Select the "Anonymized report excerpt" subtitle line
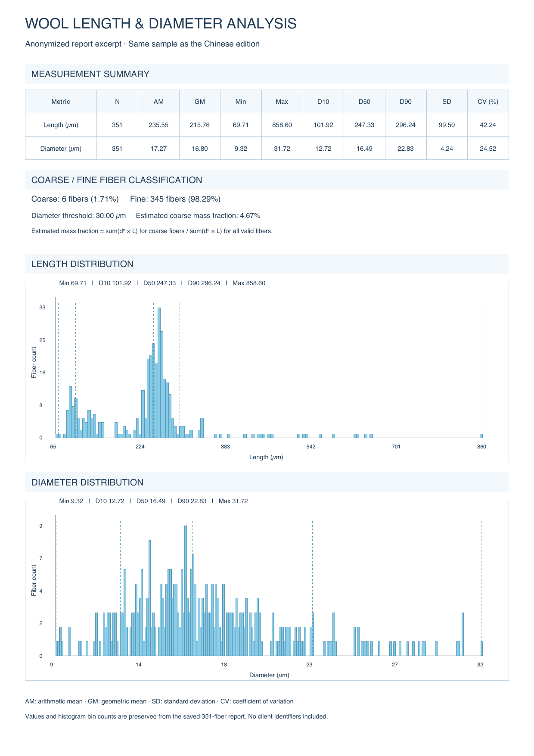 pyautogui.click(x=142, y=44)
